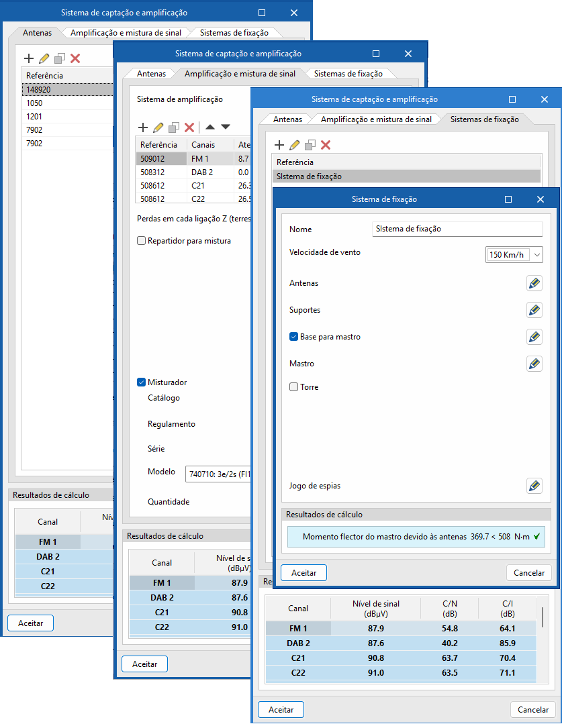Enable Repartidor para mistura checkbox

(141, 240)
